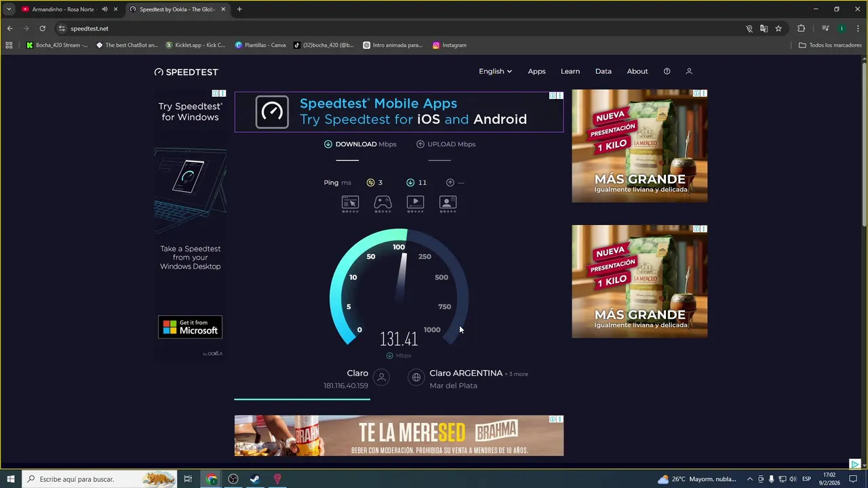Open a new browser tab

(239, 9)
